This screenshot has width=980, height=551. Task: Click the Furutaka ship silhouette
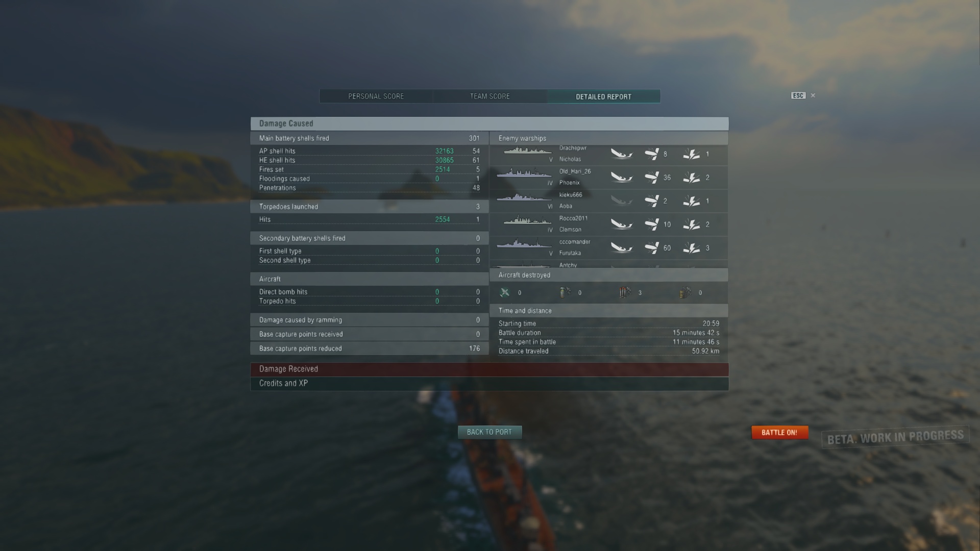[x=523, y=244]
